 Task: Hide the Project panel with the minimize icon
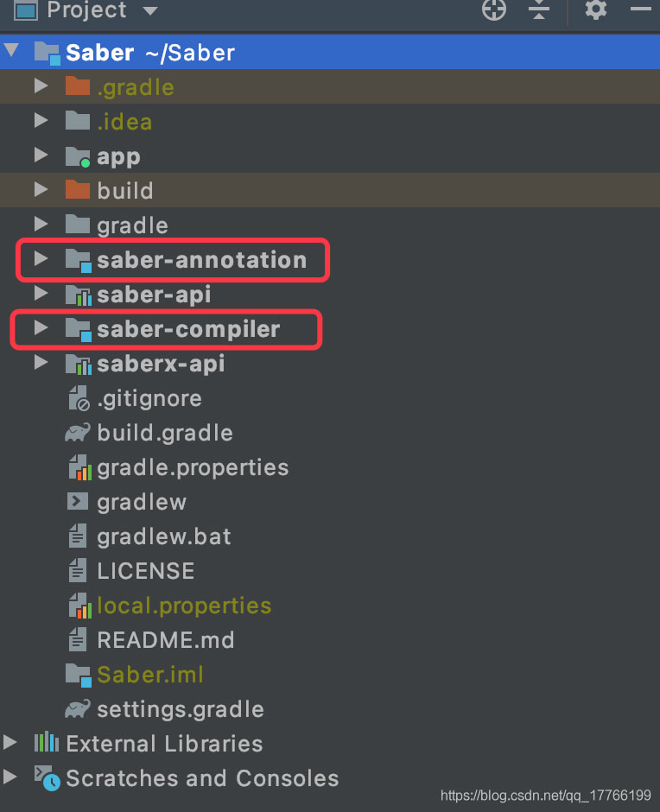coord(640,10)
